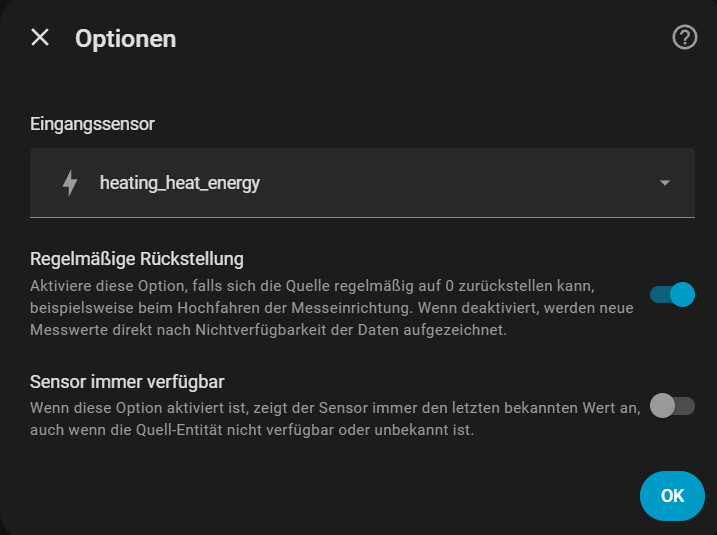The image size is (717, 535).
Task: Open the heating_heat_energy sensor selector
Action: pyautogui.click(x=180, y=183)
